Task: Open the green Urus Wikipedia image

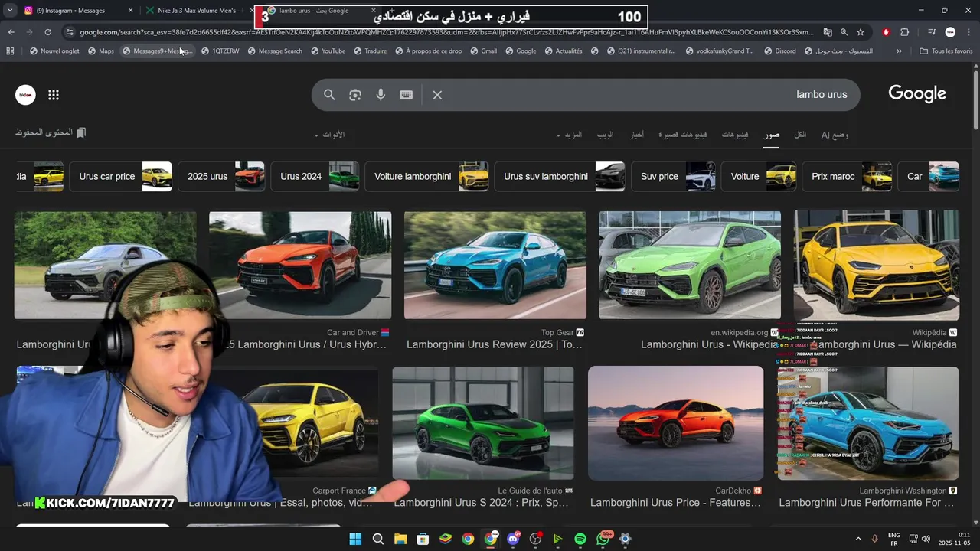Action: pyautogui.click(x=690, y=265)
